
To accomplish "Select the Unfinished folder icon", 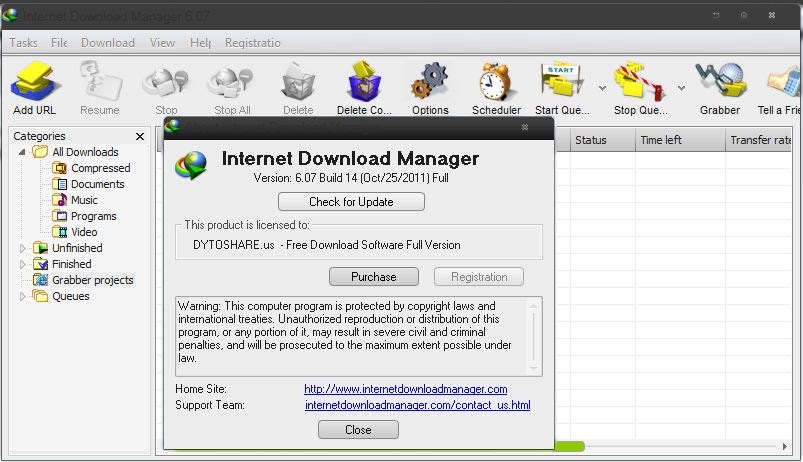I will (40, 248).
